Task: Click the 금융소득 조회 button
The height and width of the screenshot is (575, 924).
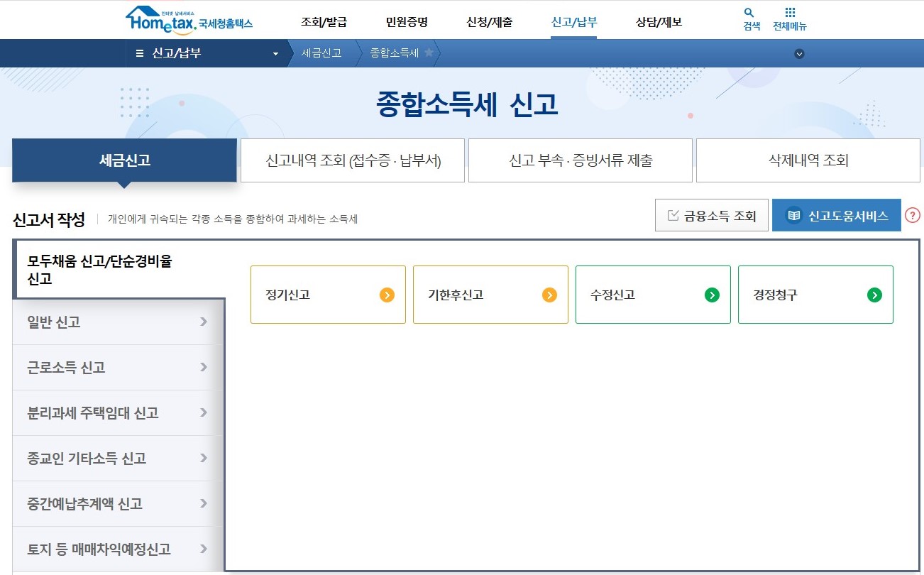Action: click(x=712, y=215)
